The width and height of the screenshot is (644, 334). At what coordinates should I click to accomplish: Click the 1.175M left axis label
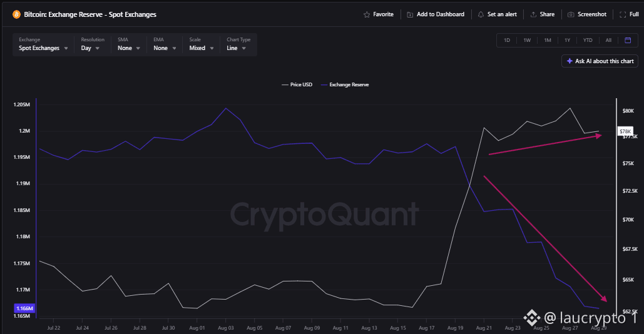21,263
